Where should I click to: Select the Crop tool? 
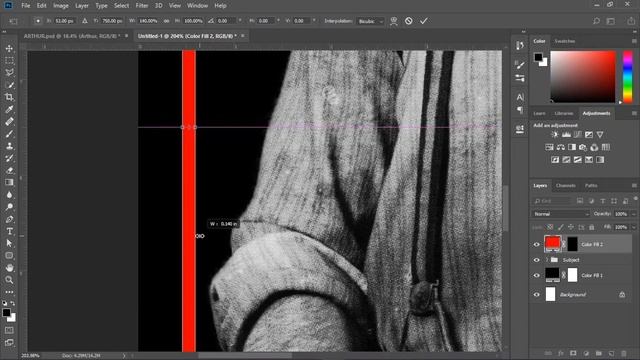(9, 97)
